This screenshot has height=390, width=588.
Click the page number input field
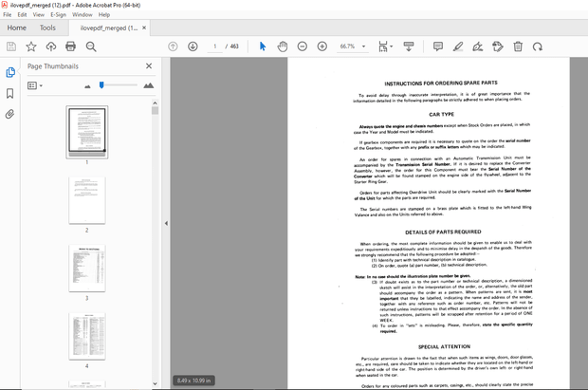[x=215, y=46]
